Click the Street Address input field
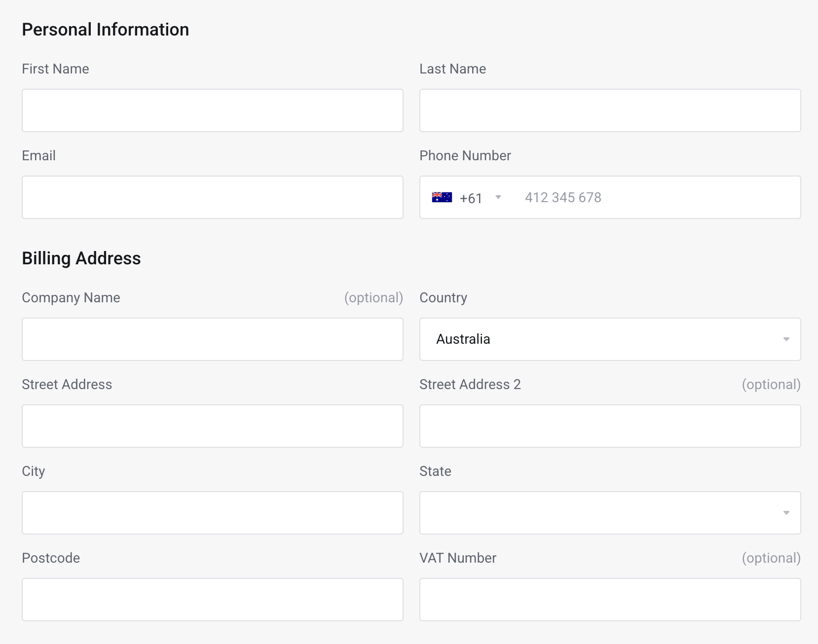 tap(213, 426)
